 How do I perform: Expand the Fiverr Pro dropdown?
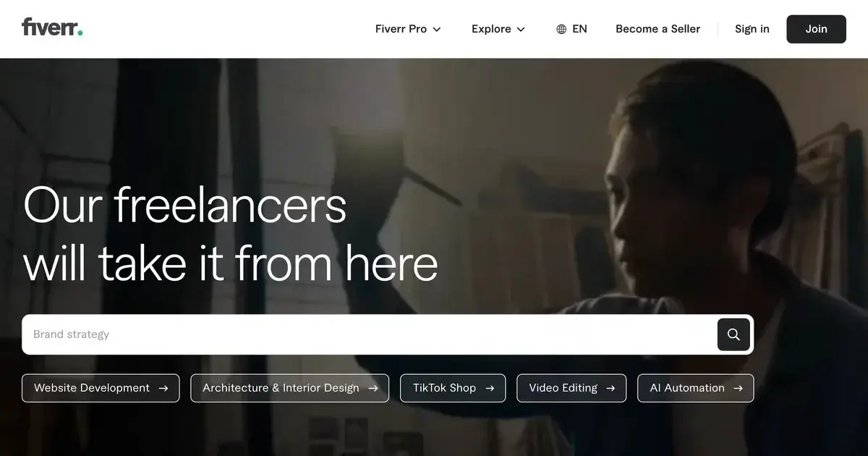tap(408, 29)
